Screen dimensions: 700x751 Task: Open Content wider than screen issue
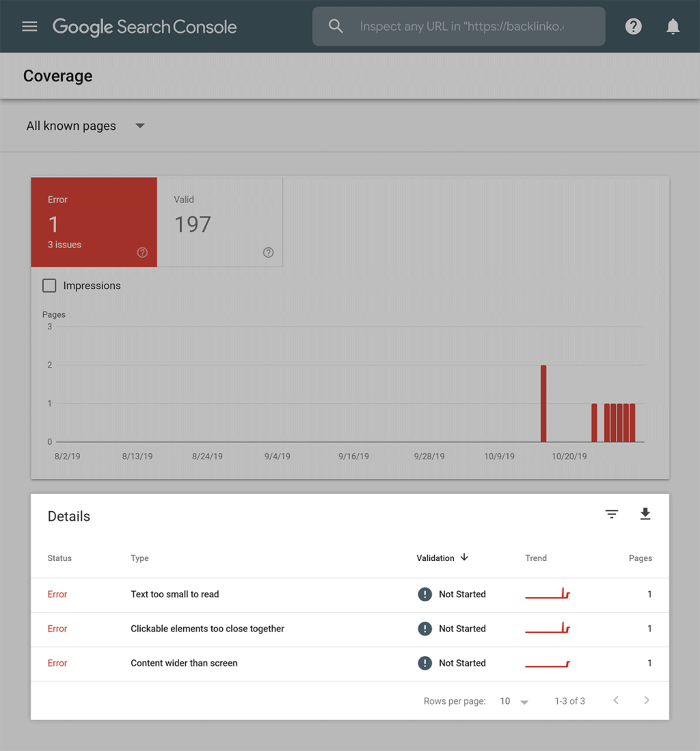(184, 663)
